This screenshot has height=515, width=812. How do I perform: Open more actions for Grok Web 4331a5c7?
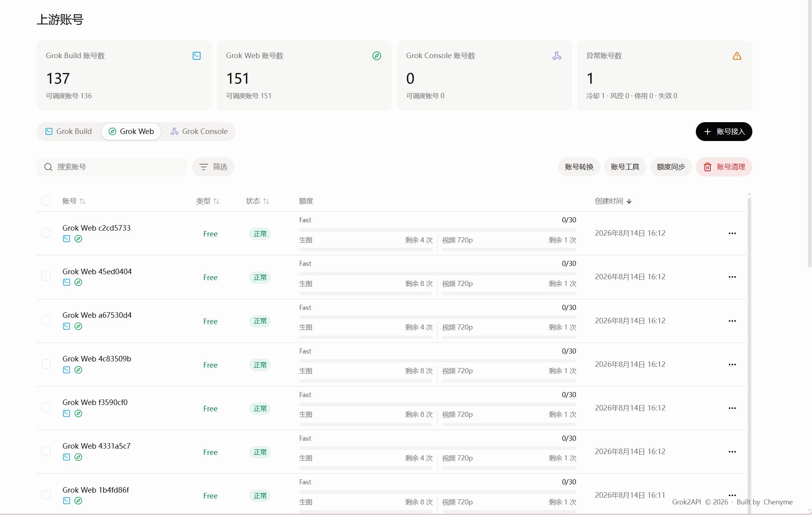click(x=732, y=452)
